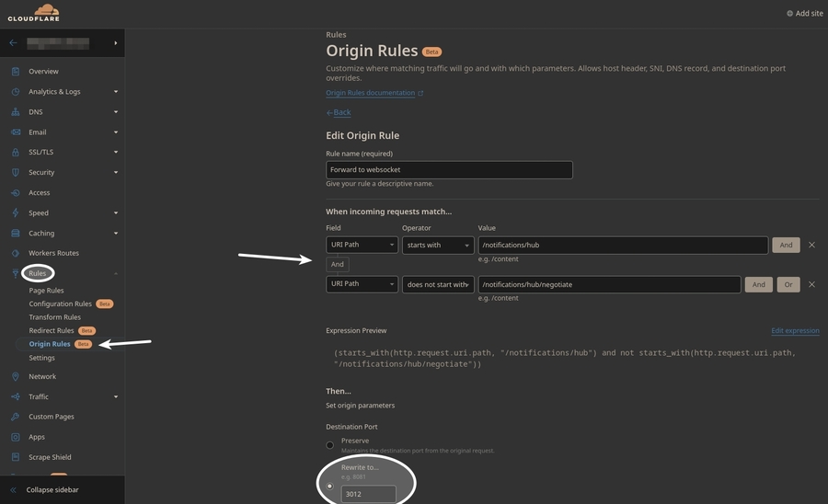The height and width of the screenshot is (504, 828).
Task: Click the Overview sidebar icon
Action: (16, 72)
